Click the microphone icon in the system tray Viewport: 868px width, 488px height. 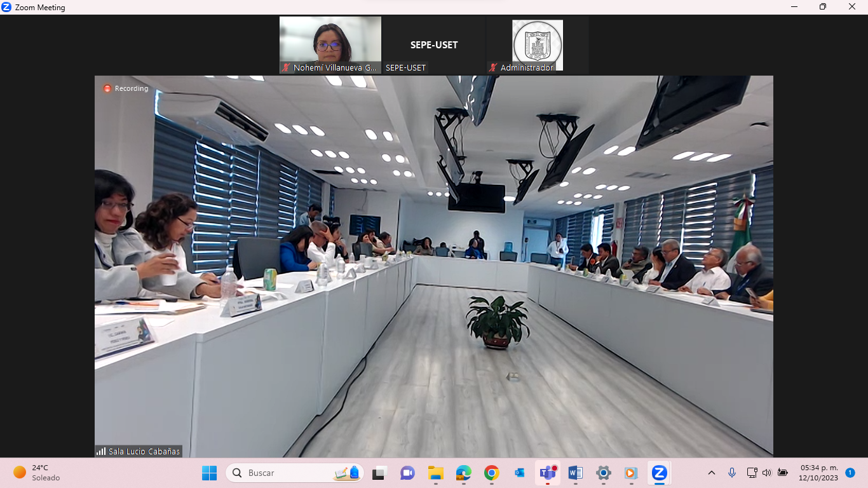732,473
